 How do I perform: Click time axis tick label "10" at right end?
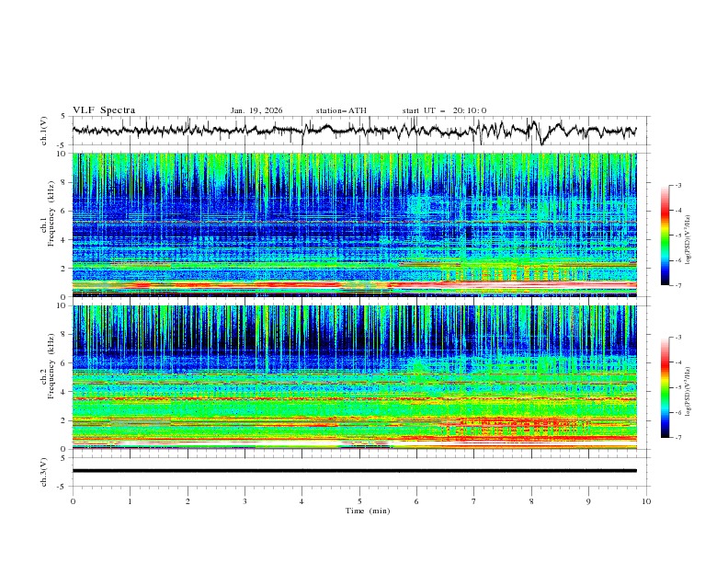click(646, 501)
